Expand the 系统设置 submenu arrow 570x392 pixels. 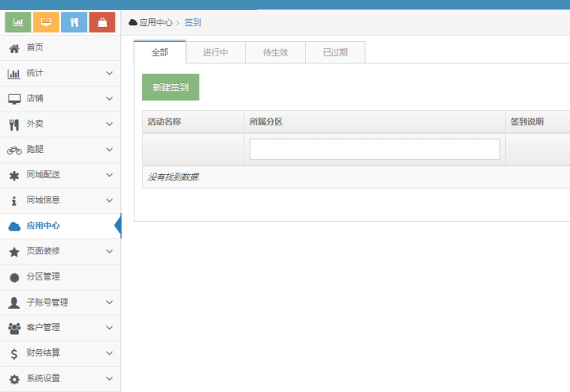pos(109,378)
